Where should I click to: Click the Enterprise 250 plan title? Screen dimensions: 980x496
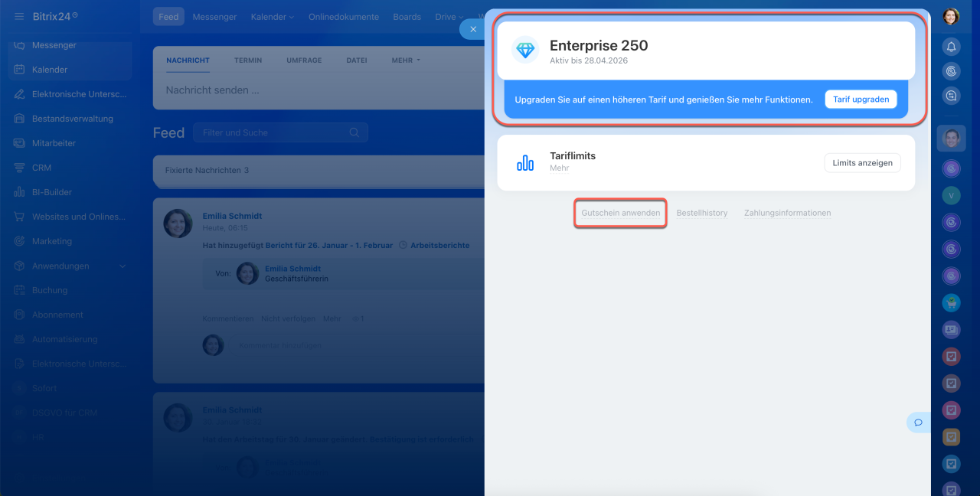click(599, 45)
